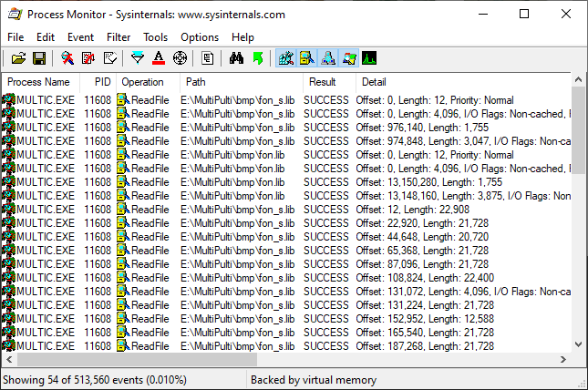The width and height of the screenshot is (588, 390).
Task: Toggle Show File System Activity icon
Action: click(306, 58)
